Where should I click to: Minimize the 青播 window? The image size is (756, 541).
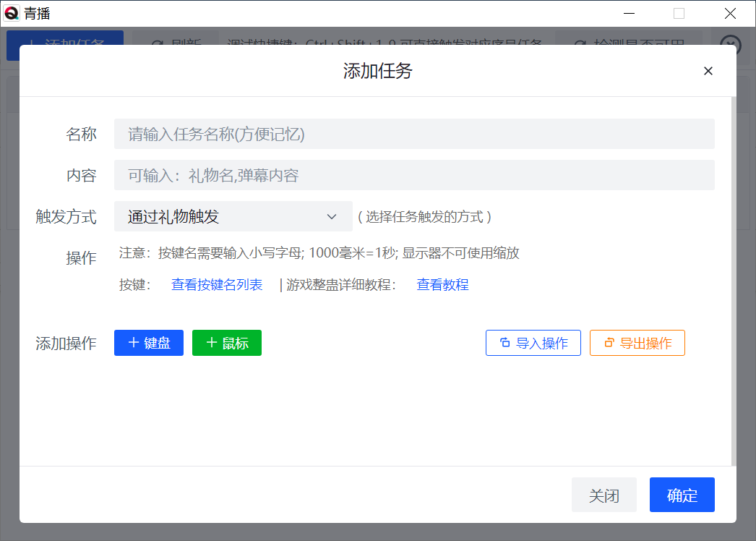630,13
